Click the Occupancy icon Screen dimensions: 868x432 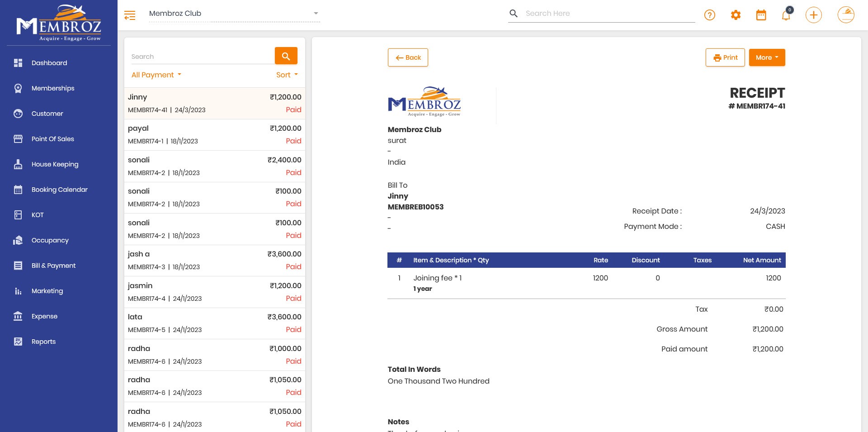click(x=18, y=240)
